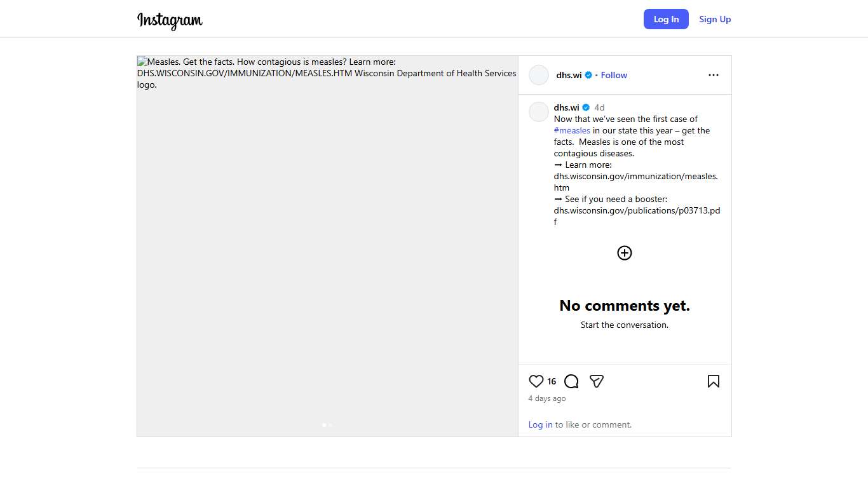Open the Sign Up link
Screen dimensions: 868x488
[x=715, y=19]
